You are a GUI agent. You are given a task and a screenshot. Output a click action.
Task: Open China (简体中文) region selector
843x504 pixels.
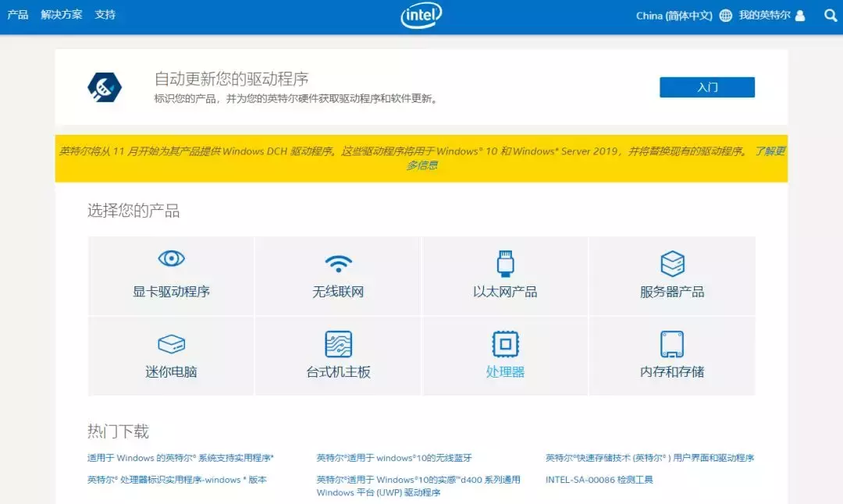pos(674,16)
